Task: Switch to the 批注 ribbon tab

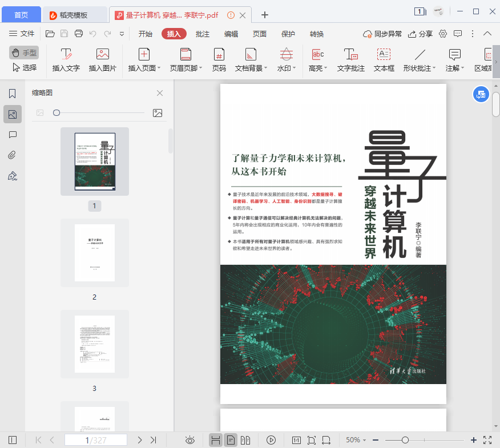Action: [203, 34]
